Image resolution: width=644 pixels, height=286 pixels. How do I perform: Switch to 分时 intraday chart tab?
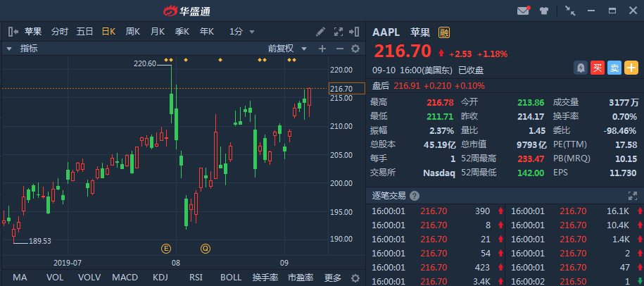(x=60, y=32)
